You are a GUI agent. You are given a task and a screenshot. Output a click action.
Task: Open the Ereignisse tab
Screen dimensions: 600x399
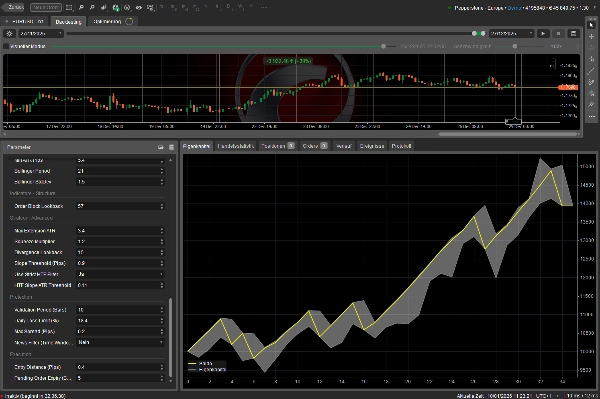pyautogui.click(x=372, y=146)
